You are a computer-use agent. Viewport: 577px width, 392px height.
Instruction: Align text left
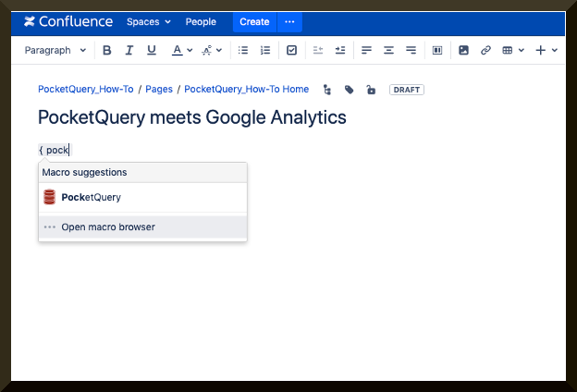point(366,50)
